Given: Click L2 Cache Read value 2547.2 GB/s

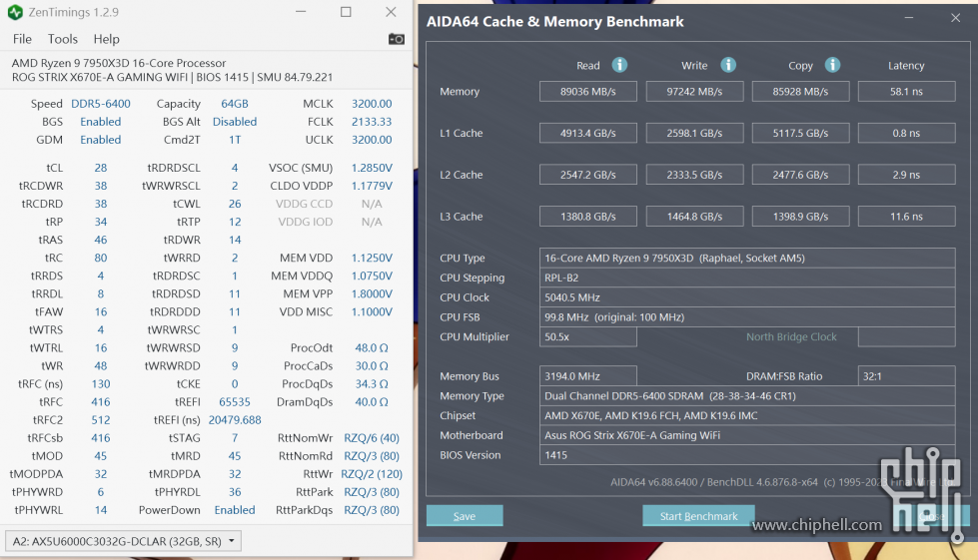Looking at the screenshot, I should [x=588, y=175].
